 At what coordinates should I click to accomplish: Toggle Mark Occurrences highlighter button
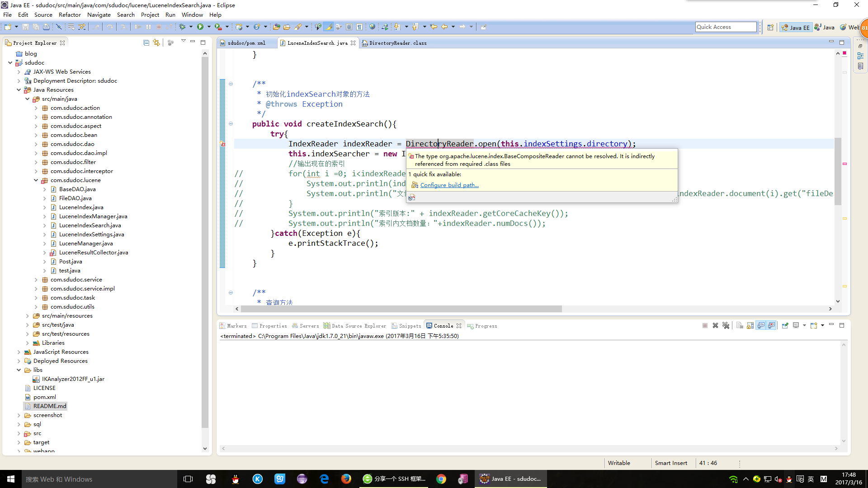[x=329, y=27]
